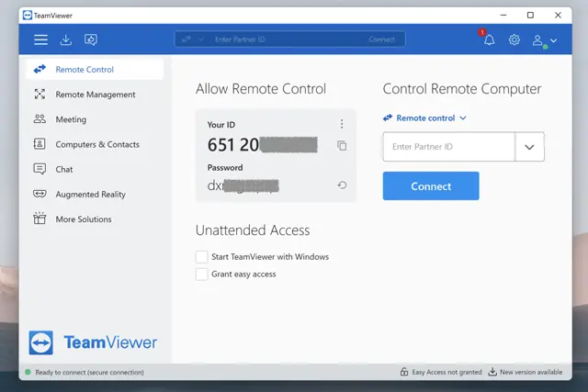Open the hamburger menu in the blue toolbar
588x392 pixels.
pyautogui.click(x=40, y=39)
